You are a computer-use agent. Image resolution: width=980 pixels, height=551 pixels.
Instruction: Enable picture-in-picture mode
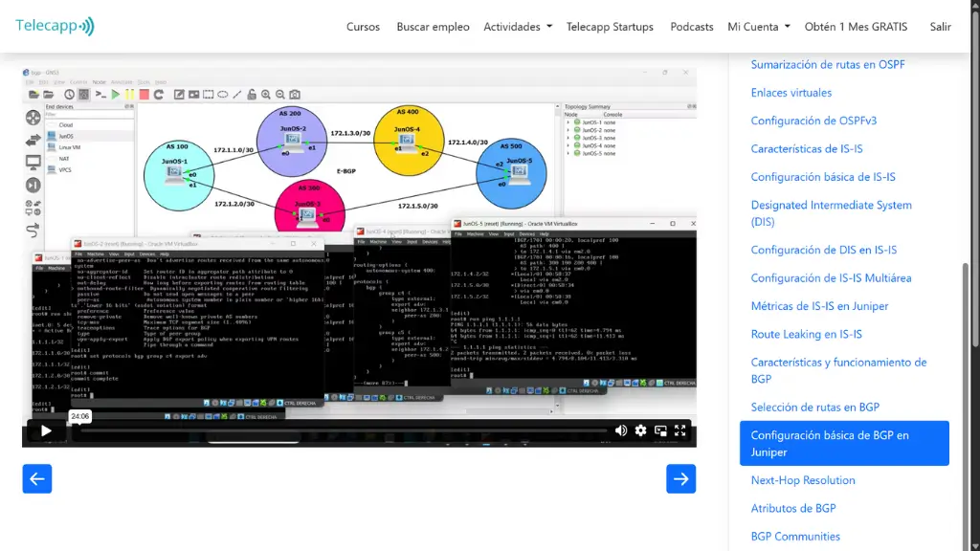(661, 430)
